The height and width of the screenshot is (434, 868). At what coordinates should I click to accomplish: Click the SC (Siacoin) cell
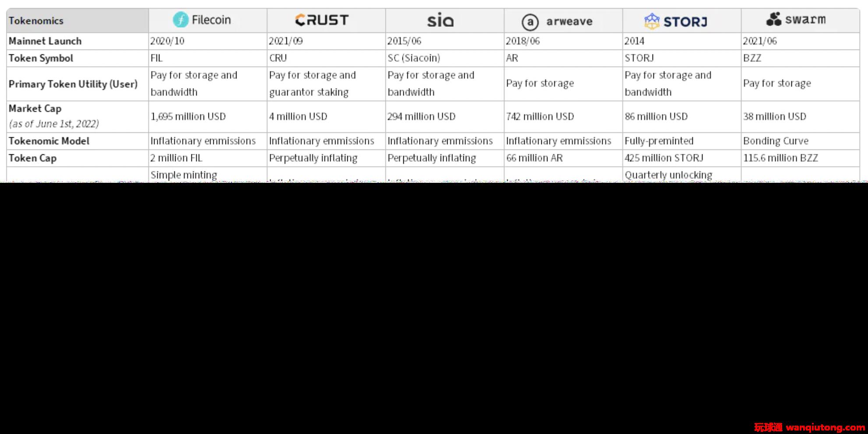445,58
